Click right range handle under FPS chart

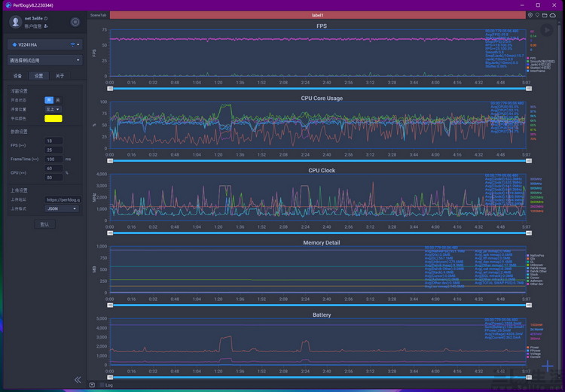[529, 89]
